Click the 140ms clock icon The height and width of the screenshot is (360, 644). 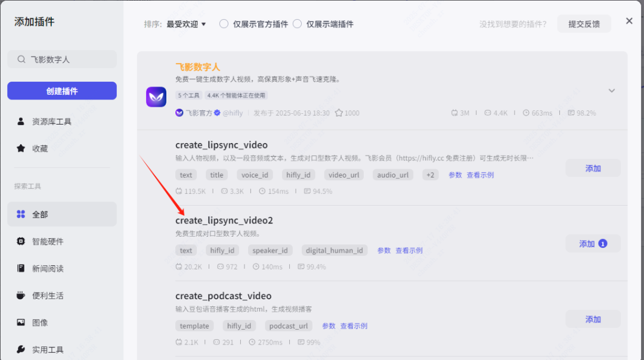[256, 267]
